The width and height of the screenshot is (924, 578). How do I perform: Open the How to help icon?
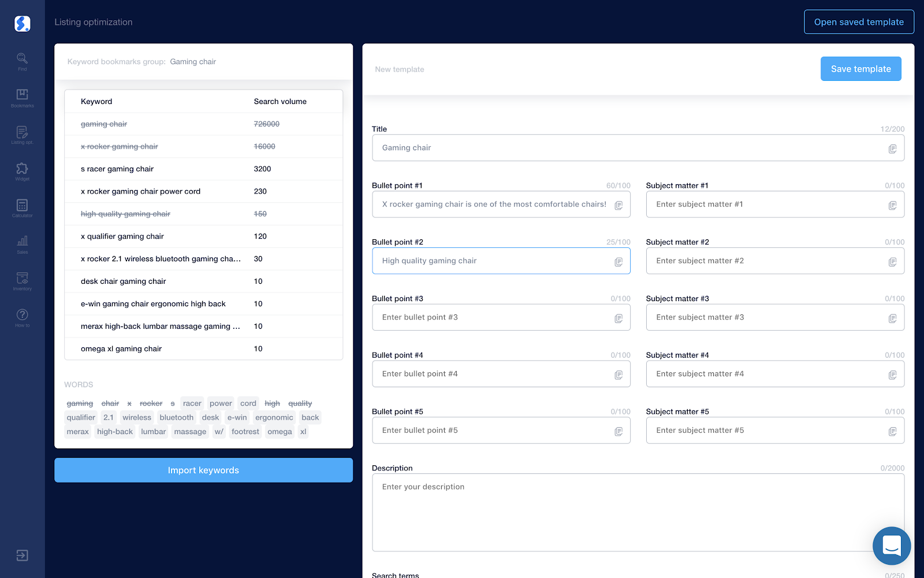click(23, 318)
